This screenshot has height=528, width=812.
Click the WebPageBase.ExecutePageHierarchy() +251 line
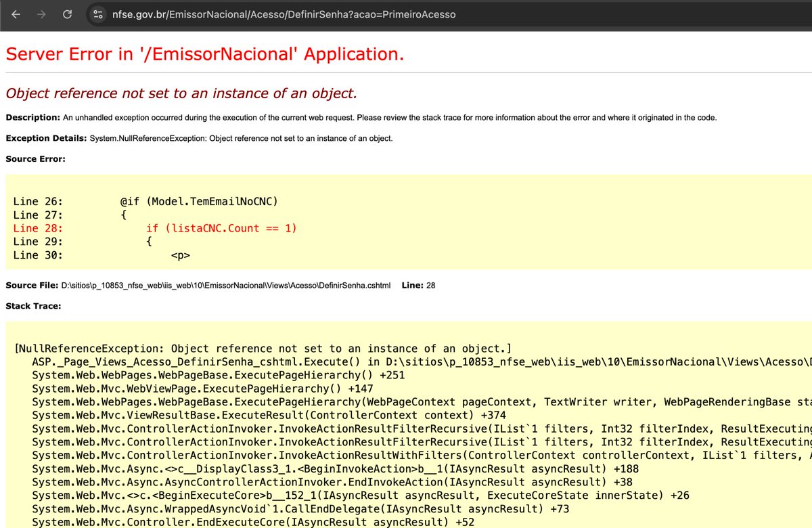[x=217, y=376]
